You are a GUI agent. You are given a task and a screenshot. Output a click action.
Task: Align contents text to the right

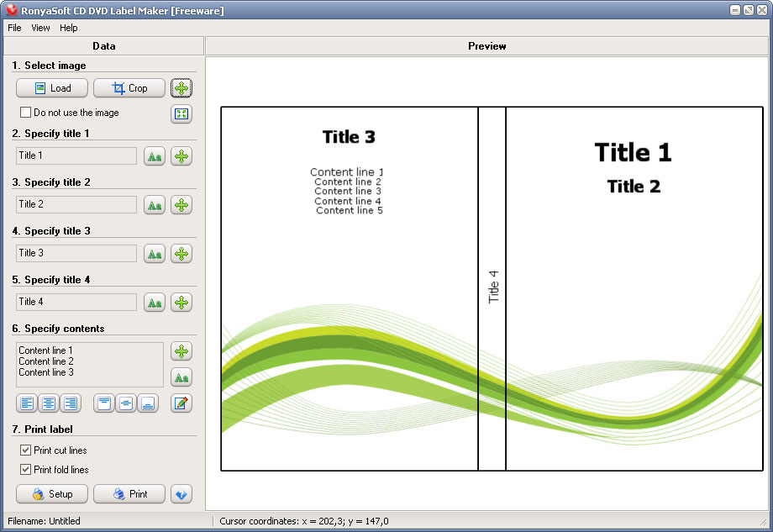pos(71,403)
